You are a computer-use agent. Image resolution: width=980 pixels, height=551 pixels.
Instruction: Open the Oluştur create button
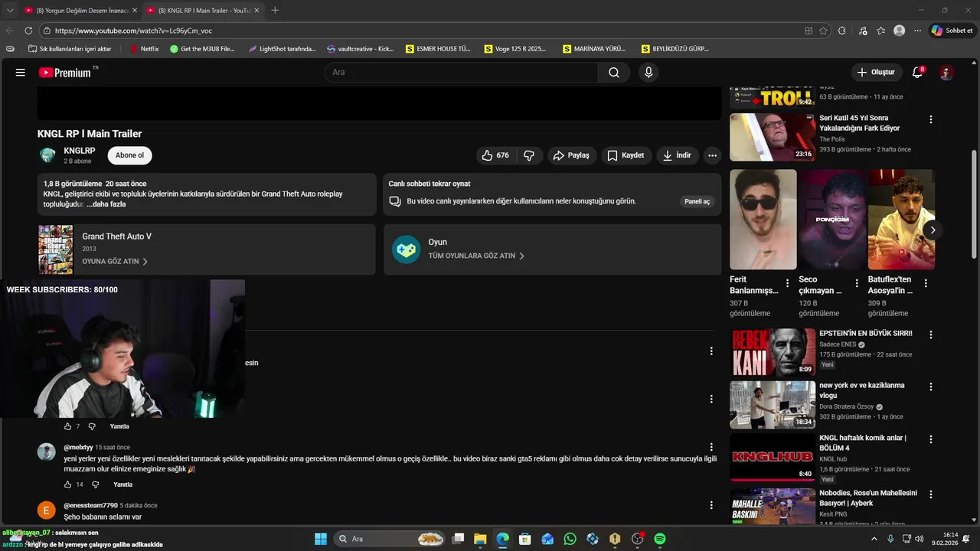[875, 72]
